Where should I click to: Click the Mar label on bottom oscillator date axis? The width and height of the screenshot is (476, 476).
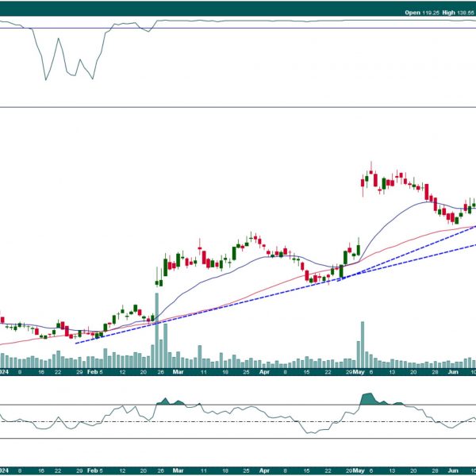click(178, 470)
